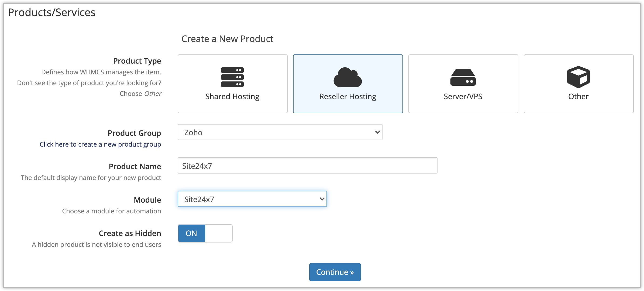
Task: Select Other as the product type
Action: point(578,84)
